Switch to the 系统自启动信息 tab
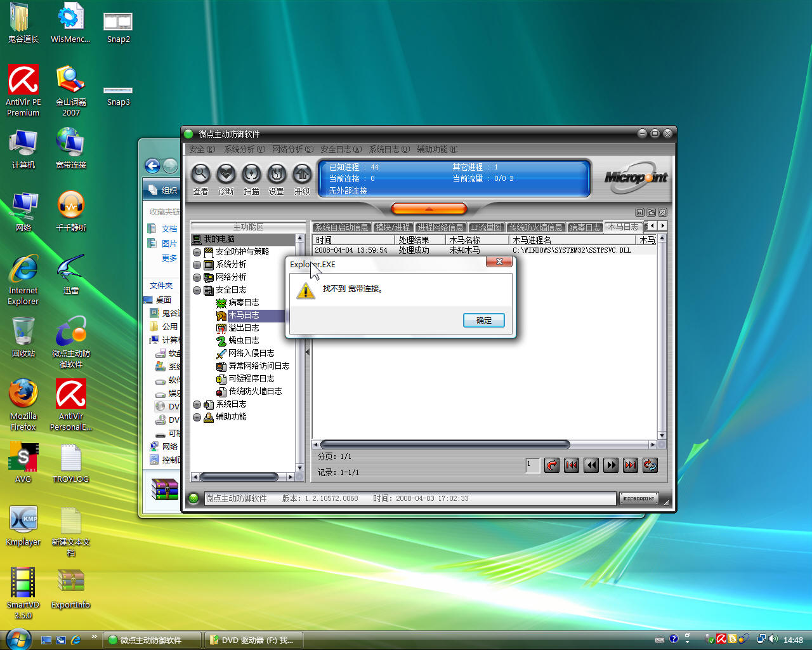Screen dimensions: 812x650 (341, 227)
